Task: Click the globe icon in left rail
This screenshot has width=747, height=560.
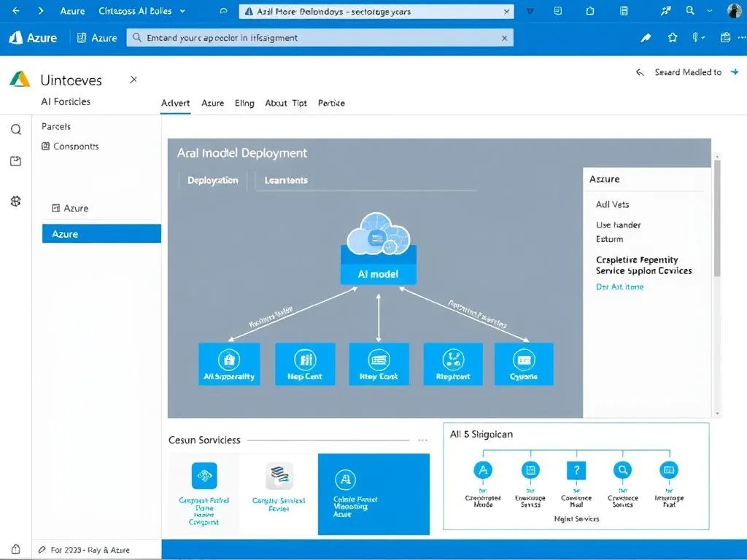Action: tap(16, 201)
